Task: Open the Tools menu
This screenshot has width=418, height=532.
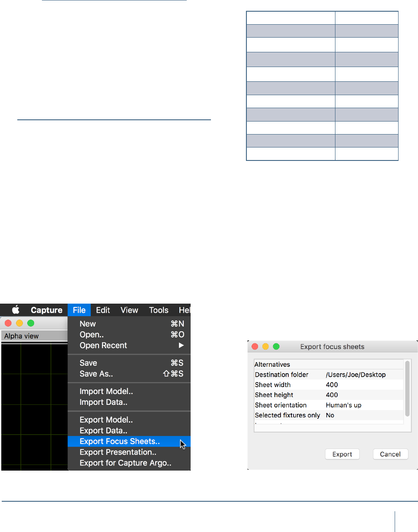Action: point(159,310)
